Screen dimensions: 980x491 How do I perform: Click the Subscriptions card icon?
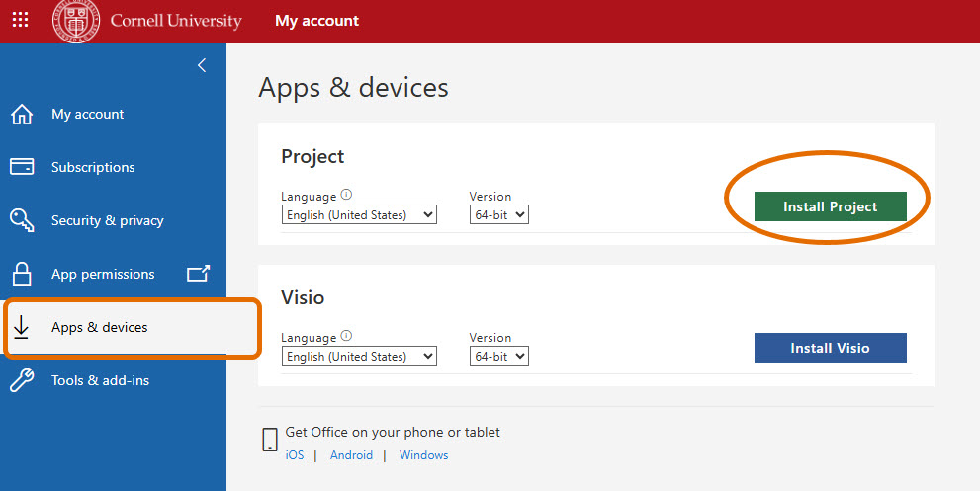pyautogui.click(x=22, y=167)
